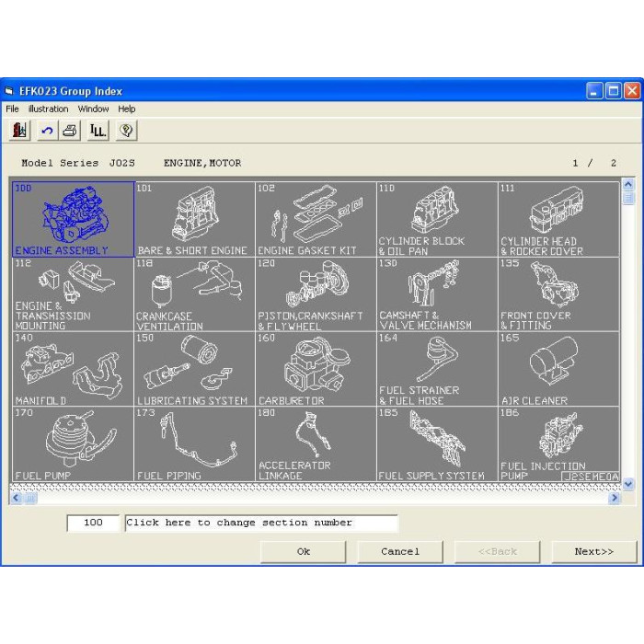This screenshot has height=644, width=644.
Task: Maximize the EFK023 Group Index window
Action: coord(614,91)
